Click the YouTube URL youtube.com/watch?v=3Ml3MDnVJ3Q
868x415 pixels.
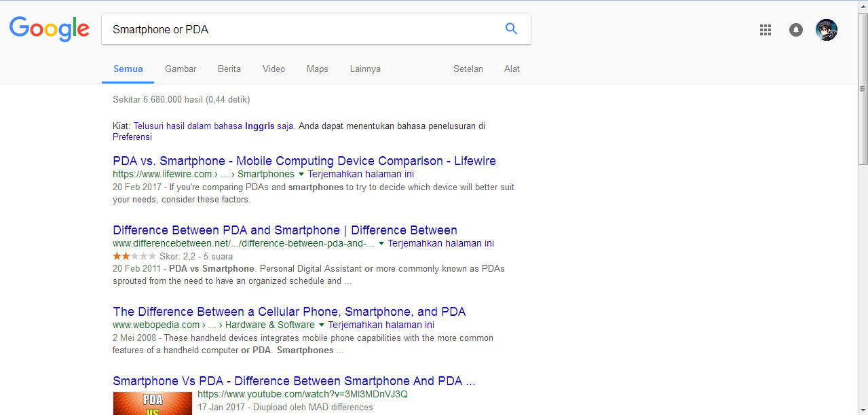tap(303, 394)
